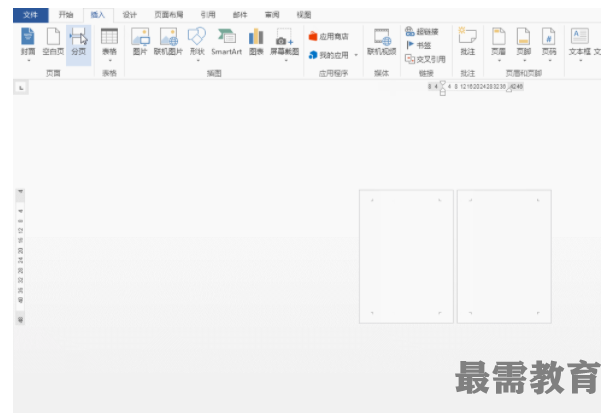Switch to the Mailings (邮件) tab

click(x=240, y=15)
